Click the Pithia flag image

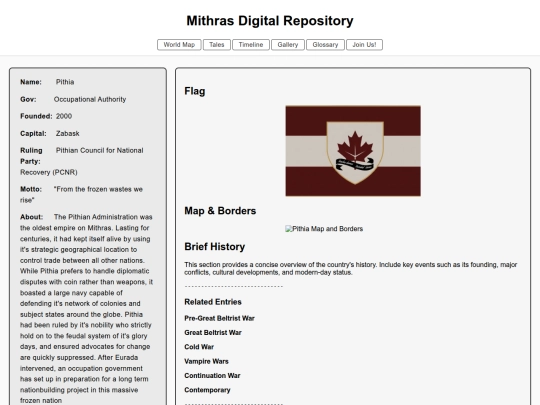(353, 151)
